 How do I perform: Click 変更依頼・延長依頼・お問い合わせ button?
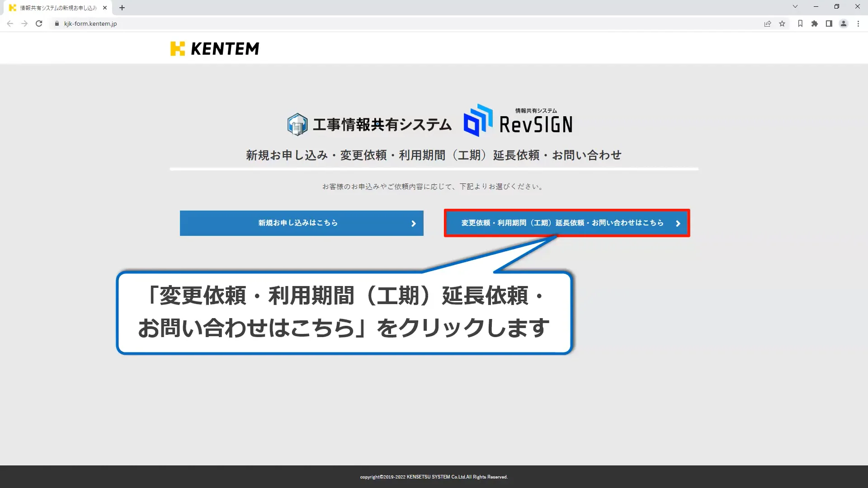click(562, 223)
